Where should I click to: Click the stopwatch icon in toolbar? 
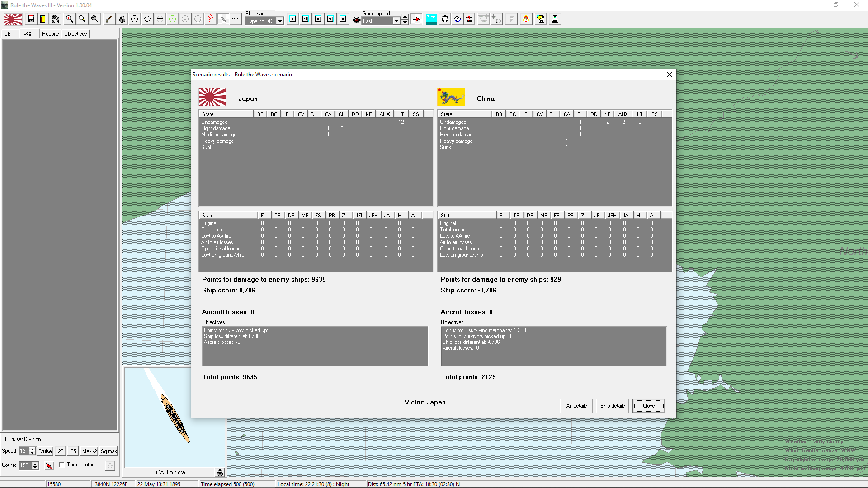(445, 19)
